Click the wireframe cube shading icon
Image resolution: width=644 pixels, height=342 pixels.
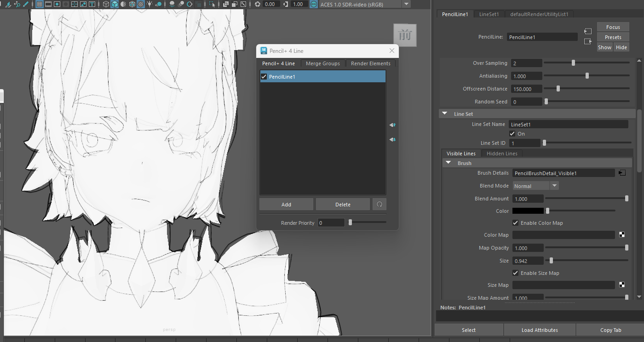click(x=106, y=4)
